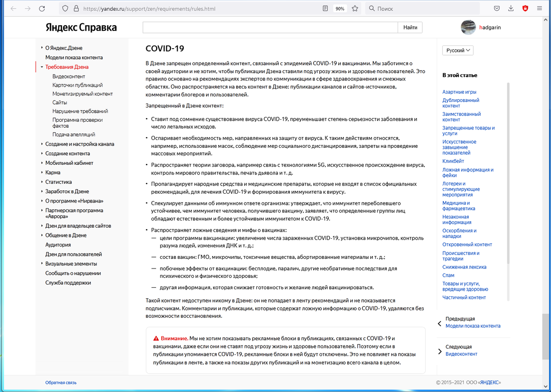
Task: Open Нарушение требований page
Action: coord(80,112)
